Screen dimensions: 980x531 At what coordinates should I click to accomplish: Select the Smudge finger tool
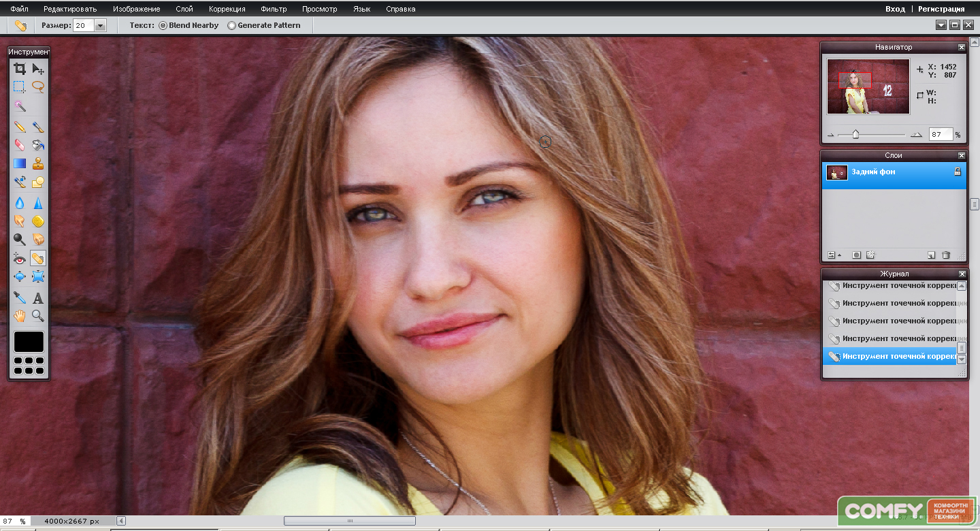point(20,221)
